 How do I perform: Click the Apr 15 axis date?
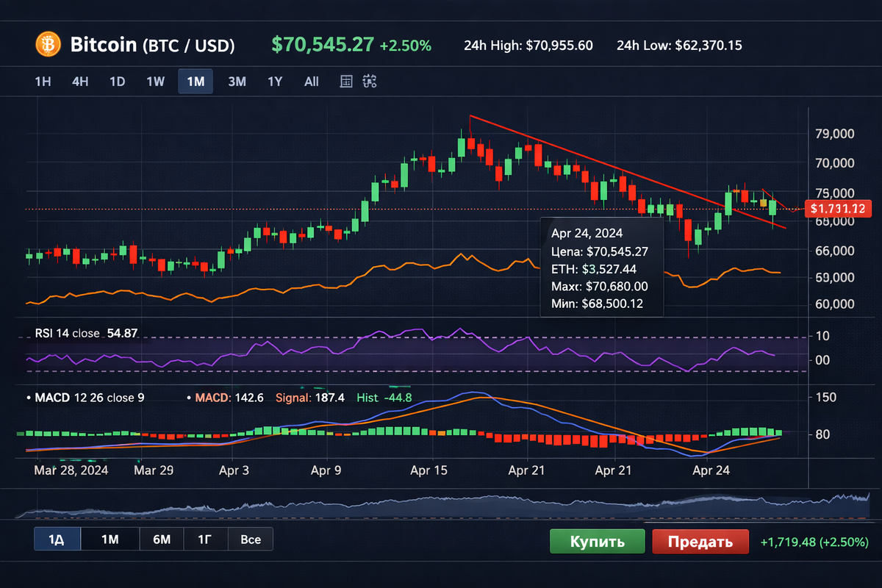pos(429,470)
